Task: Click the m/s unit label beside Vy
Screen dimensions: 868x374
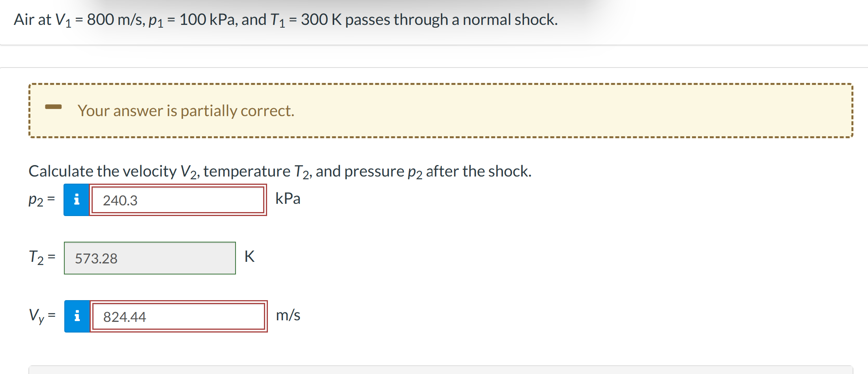Action: coord(288,315)
